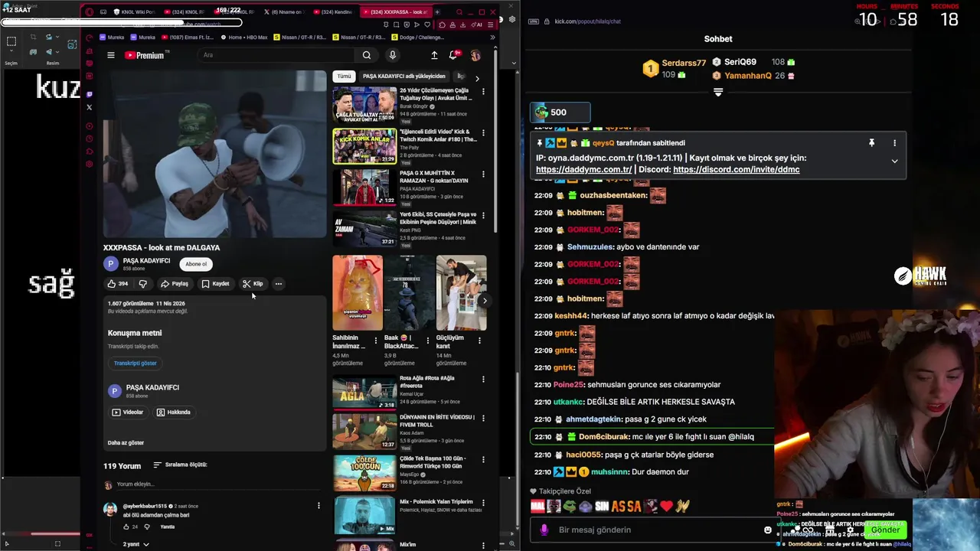Switch to '(324) Kendine' browser tab
This screenshot has width=980, height=551.
(332, 12)
